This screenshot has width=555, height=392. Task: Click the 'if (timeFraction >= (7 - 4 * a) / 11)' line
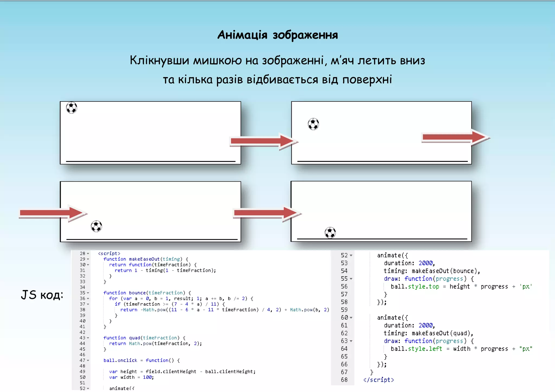(x=170, y=304)
